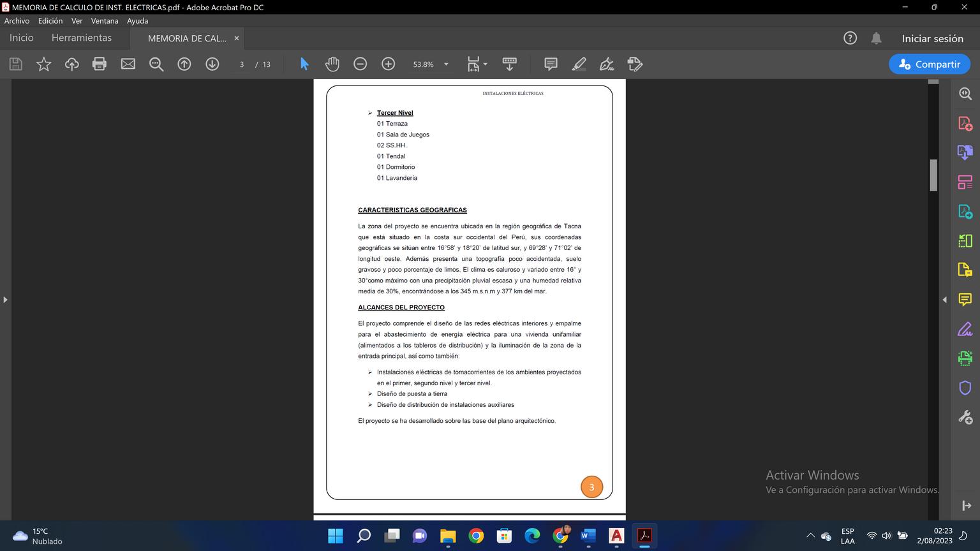Go to the previous page arrow
This screenshot has width=980, height=551.
(184, 64)
